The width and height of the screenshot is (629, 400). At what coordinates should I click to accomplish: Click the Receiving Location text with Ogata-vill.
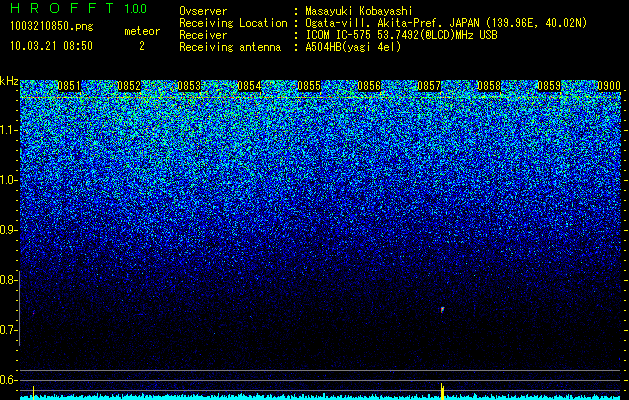446,23
